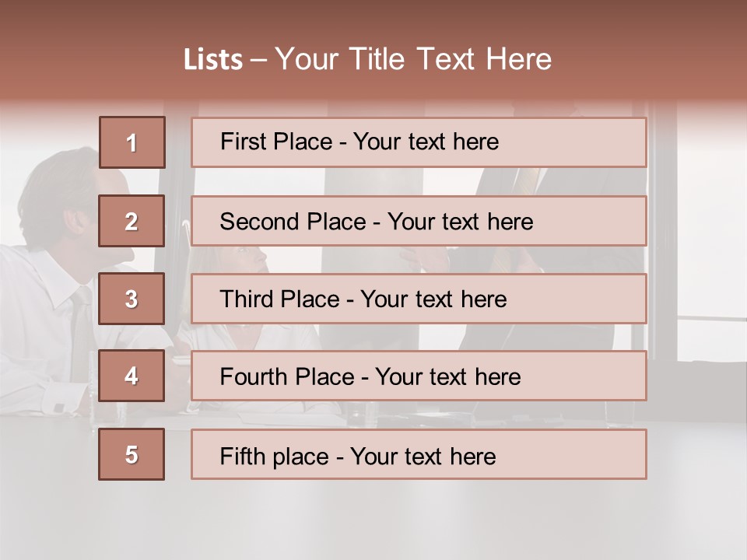Click the word 'Here' in the heading
The height and width of the screenshot is (560, 747).
518,60
